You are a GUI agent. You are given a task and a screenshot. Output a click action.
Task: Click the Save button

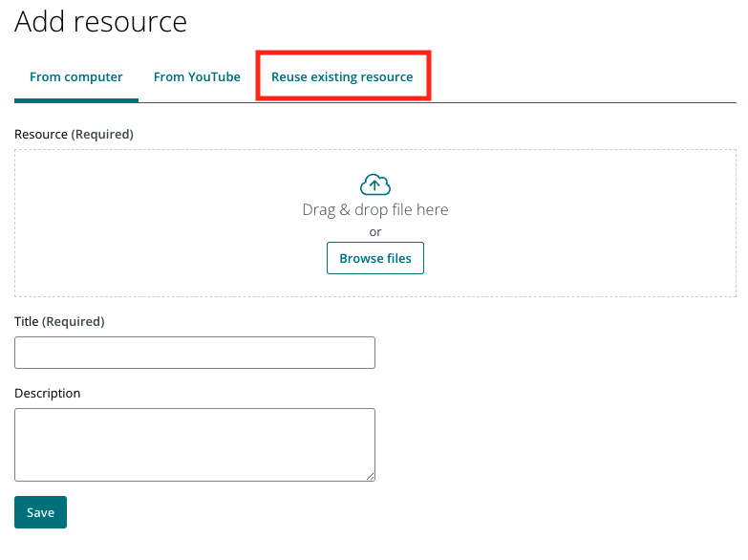coord(40,512)
